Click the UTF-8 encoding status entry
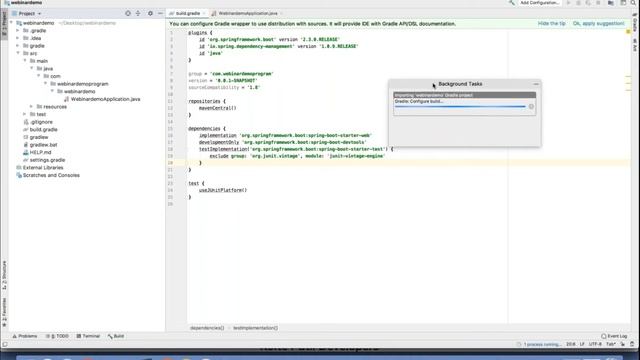640x360 pixels. point(595,344)
